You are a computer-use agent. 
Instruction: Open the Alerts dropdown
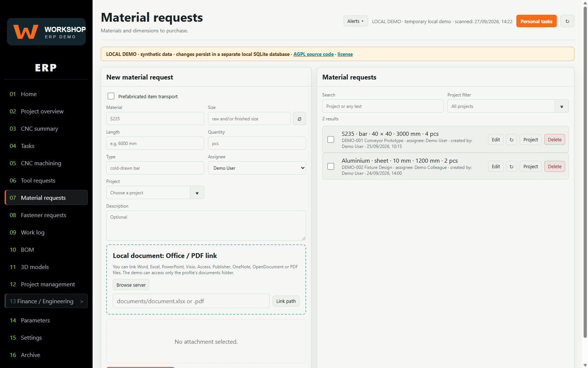pyautogui.click(x=355, y=21)
